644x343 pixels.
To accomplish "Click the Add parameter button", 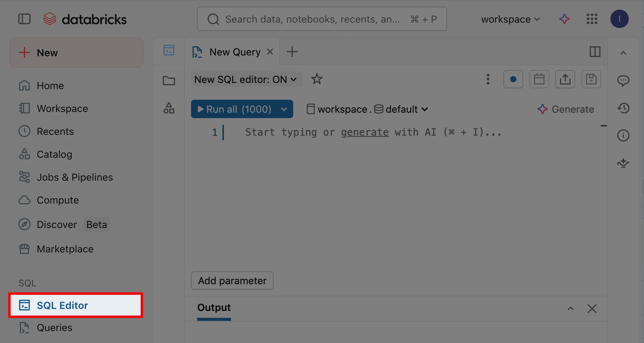I will click(x=232, y=280).
